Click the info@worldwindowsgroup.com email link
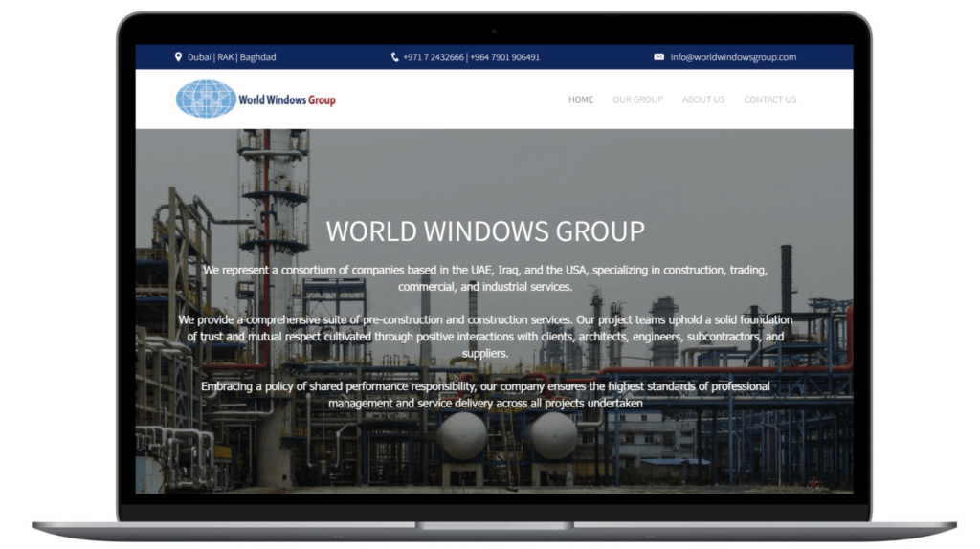The image size is (980, 549). (733, 56)
